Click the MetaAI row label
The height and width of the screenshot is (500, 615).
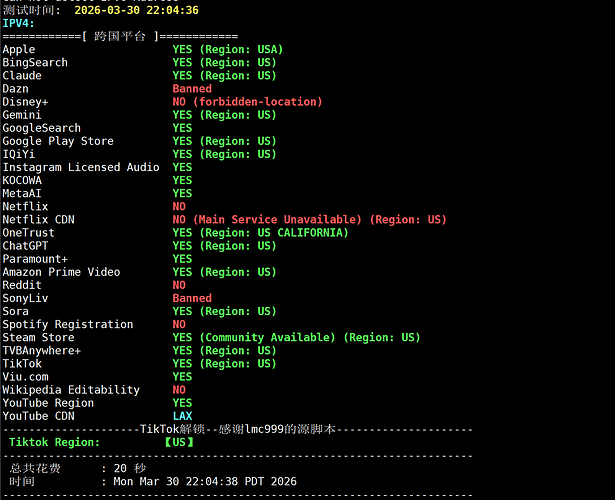click(22, 193)
